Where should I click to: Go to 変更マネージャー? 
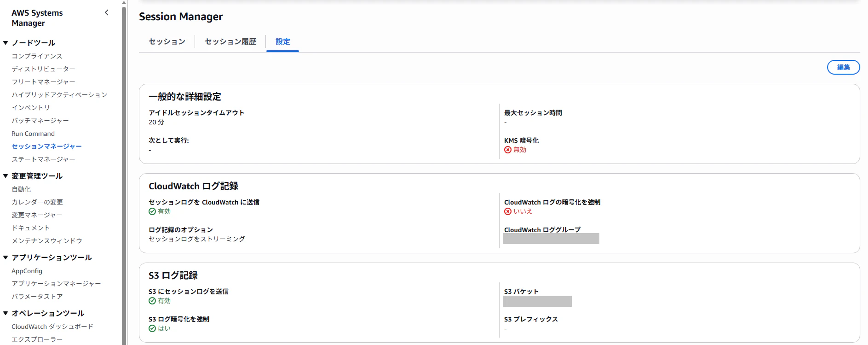(x=37, y=215)
